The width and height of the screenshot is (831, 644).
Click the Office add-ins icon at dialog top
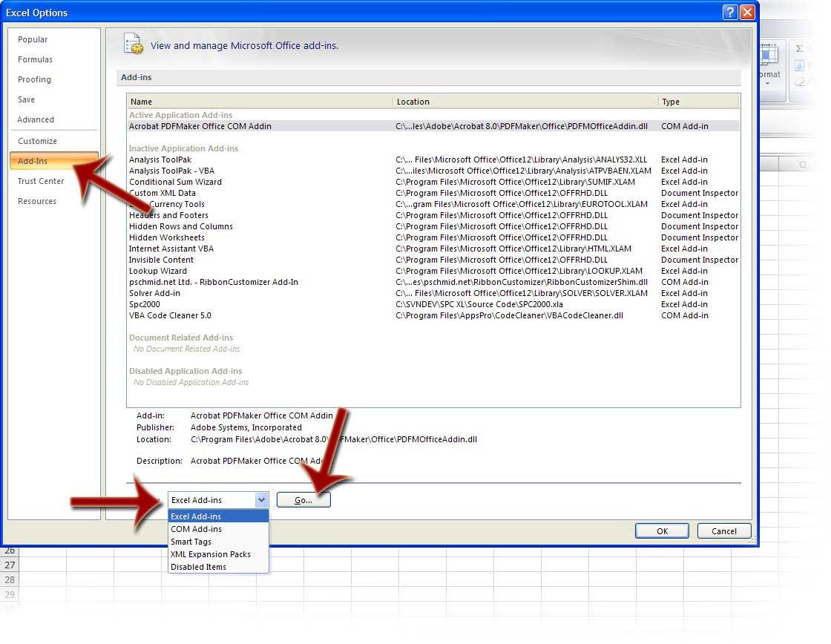click(134, 44)
